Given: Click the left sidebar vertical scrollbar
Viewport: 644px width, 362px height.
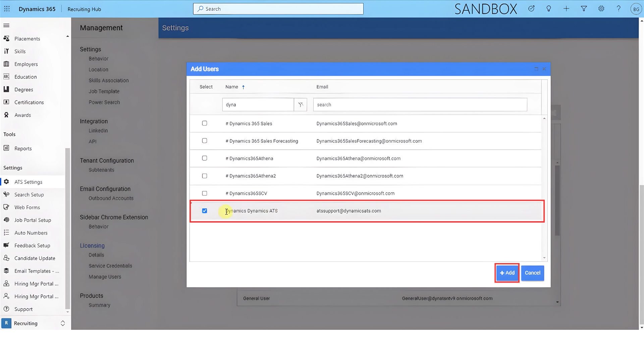Looking at the screenshot, I should point(67,228).
